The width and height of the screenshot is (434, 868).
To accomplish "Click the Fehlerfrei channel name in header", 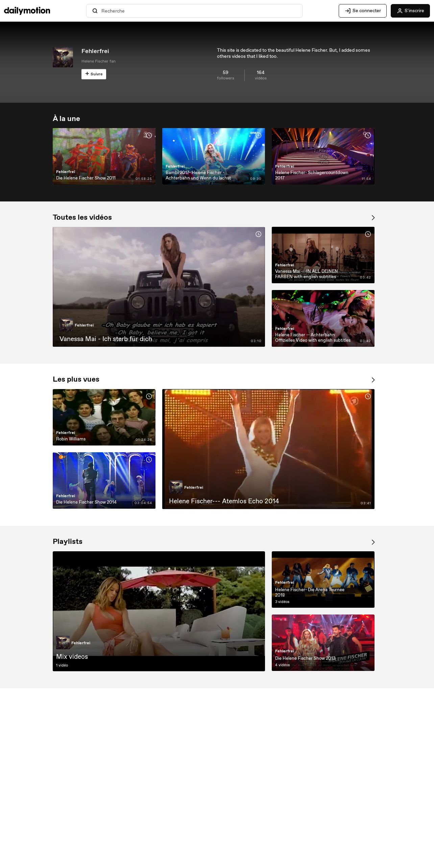I will [95, 51].
